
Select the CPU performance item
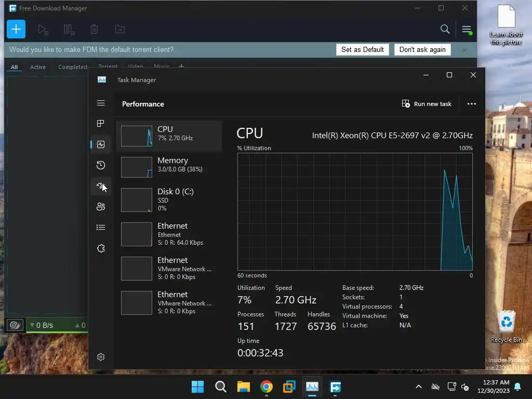[x=169, y=136]
